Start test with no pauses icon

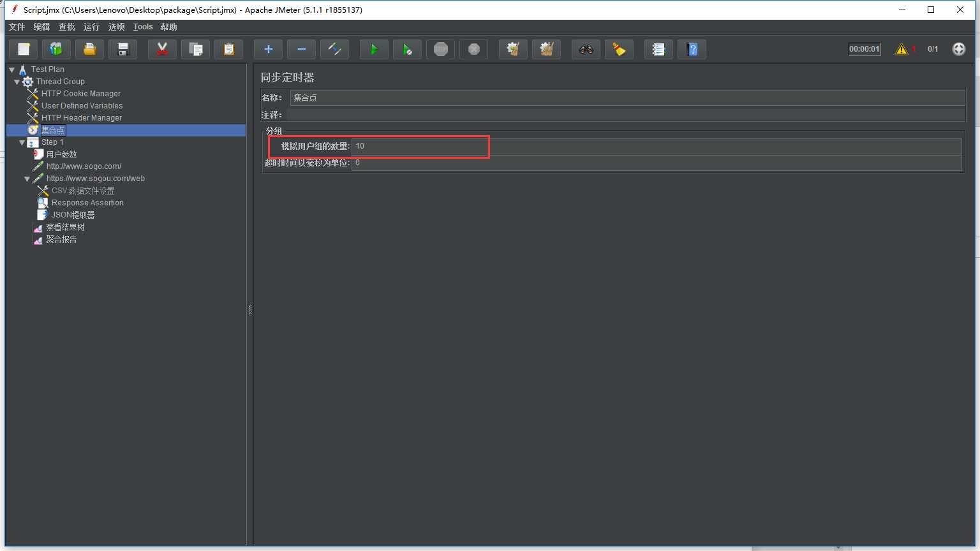(408, 49)
